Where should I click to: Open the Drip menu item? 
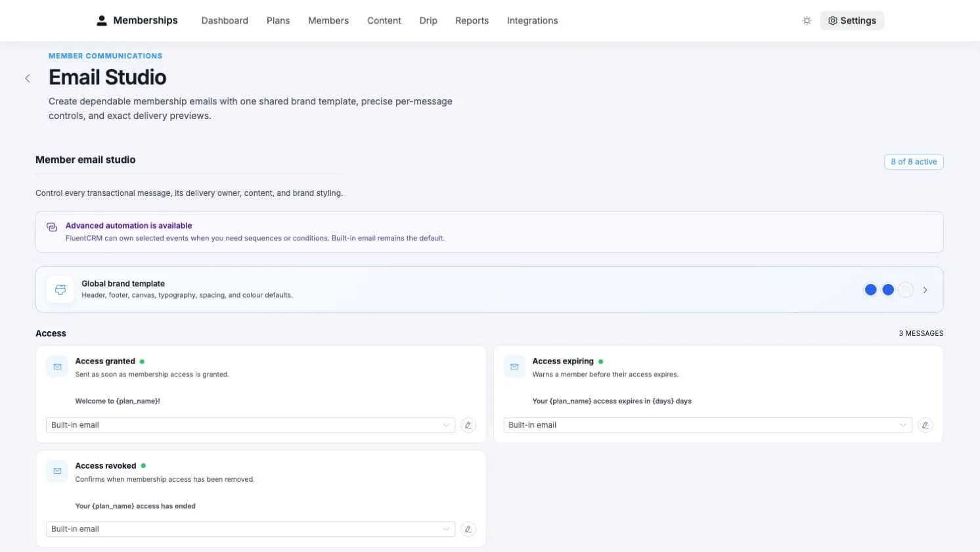428,20
